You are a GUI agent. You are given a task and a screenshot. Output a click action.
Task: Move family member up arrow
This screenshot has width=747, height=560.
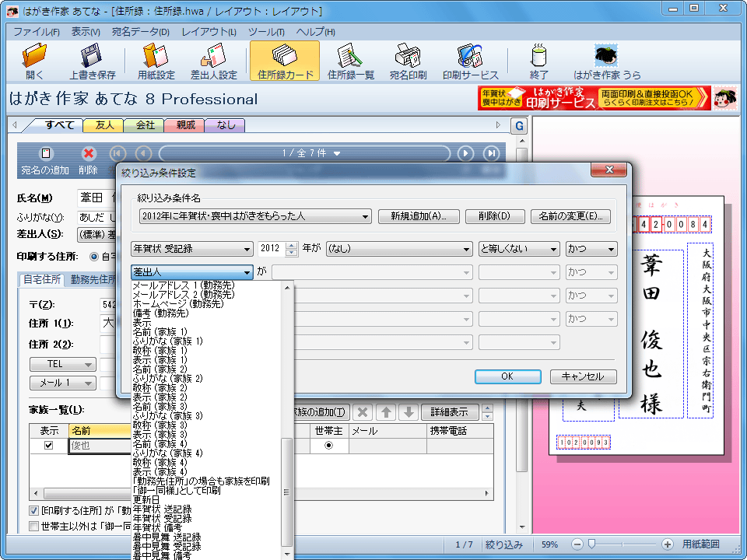click(386, 412)
